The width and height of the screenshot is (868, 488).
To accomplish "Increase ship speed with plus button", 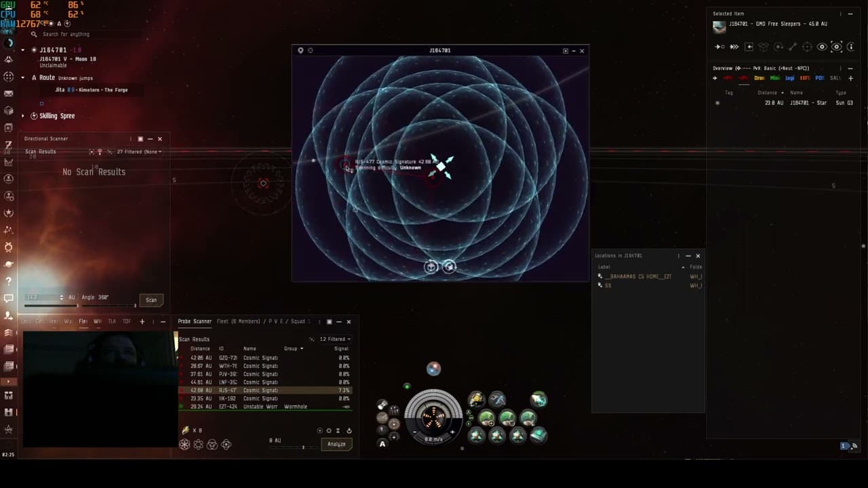I will coord(452,432).
